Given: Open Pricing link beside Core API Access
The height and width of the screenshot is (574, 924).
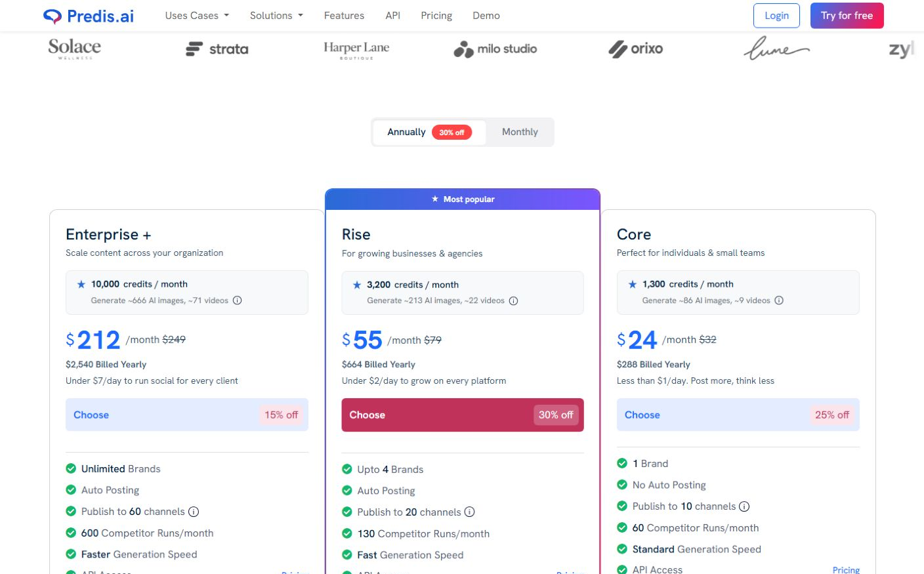Looking at the screenshot, I should pyautogui.click(x=846, y=569).
